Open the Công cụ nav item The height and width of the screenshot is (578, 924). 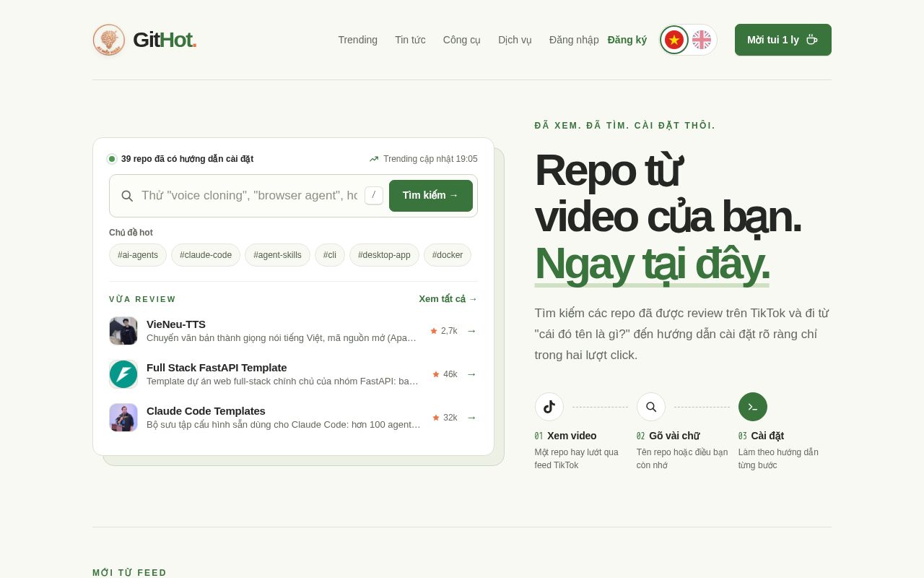coord(462,40)
